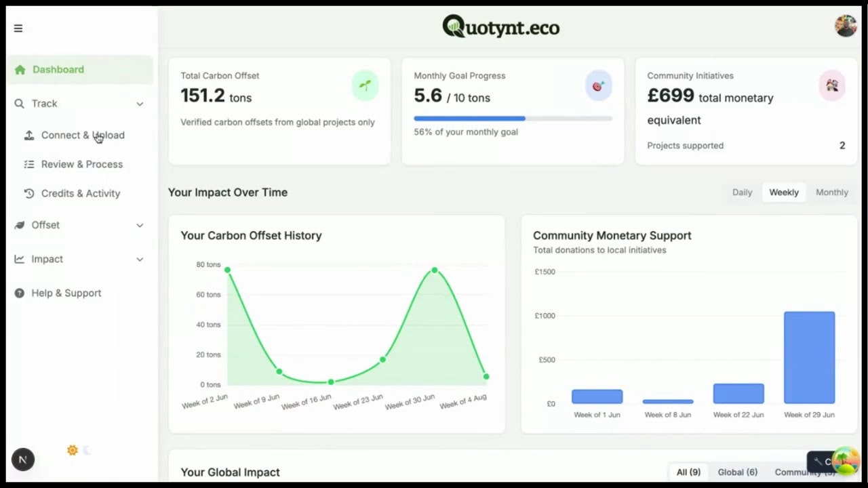Image resolution: width=868 pixels, height=488 pixels.
Task: Click the Week of 22 Jun bar
Action: point(738,394)
